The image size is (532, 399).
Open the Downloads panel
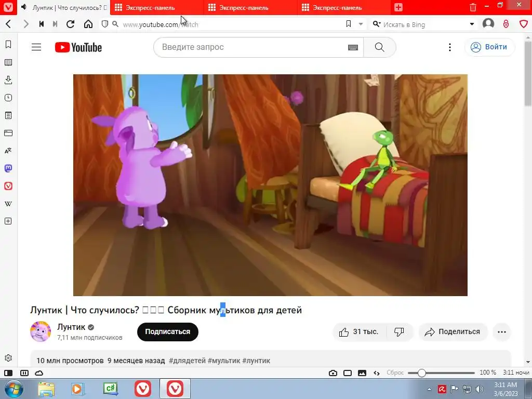(x=8, y=80)
